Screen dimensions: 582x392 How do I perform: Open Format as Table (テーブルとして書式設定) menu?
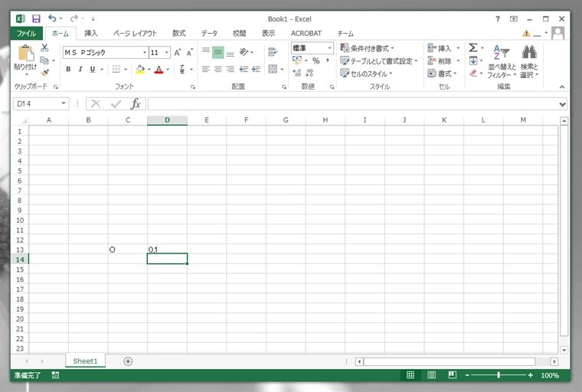click(x=379, y=61)
